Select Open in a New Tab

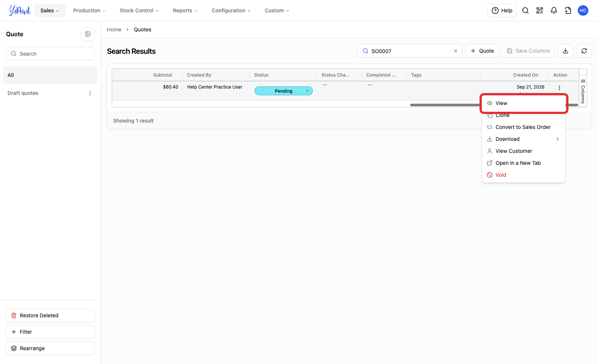click(x=523, y=163)
